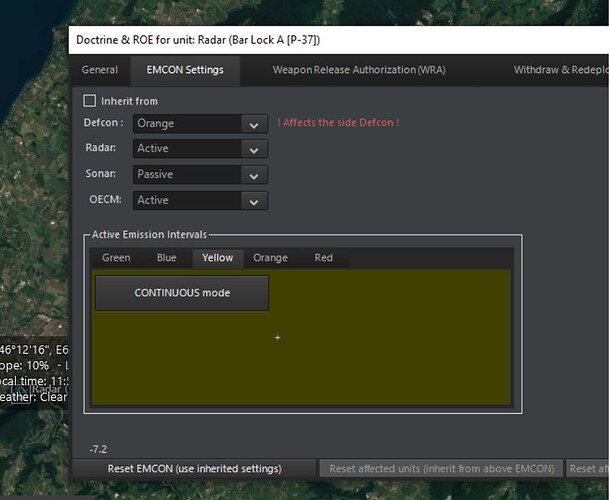Click Reset EMCON (use inherited settings)
The width and height of the screenshot is (610, 500).
pyautogui.click(x=195, y=468)
